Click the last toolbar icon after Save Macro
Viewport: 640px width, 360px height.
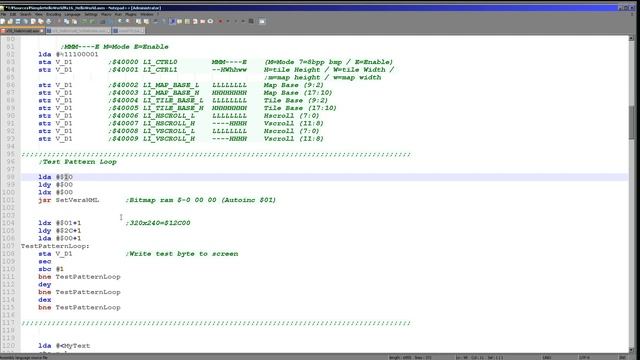click(x=262, y=21)
